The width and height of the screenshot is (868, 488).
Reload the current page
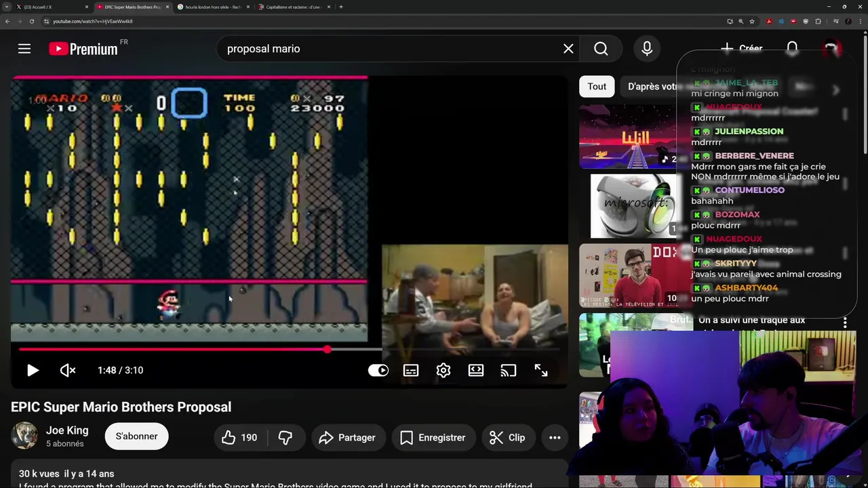pyautogui.click(x=31, y=21)
